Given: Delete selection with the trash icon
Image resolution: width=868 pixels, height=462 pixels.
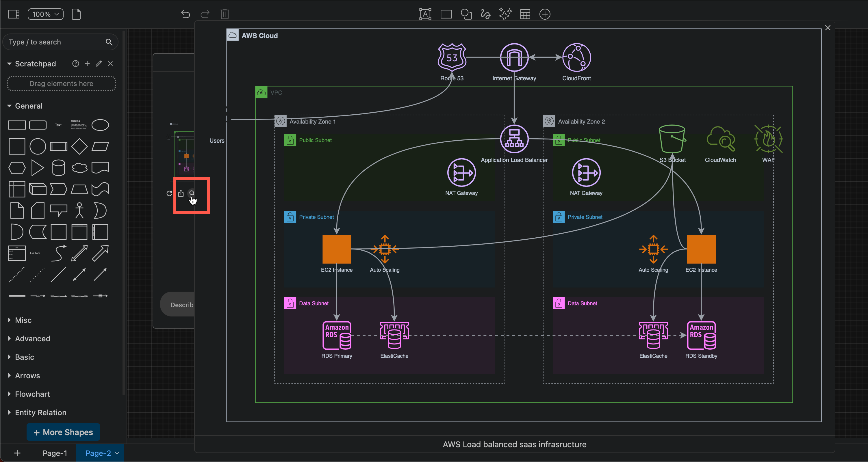Looking at the screenshot, I should pyautogui.click(x=225, y=14).
